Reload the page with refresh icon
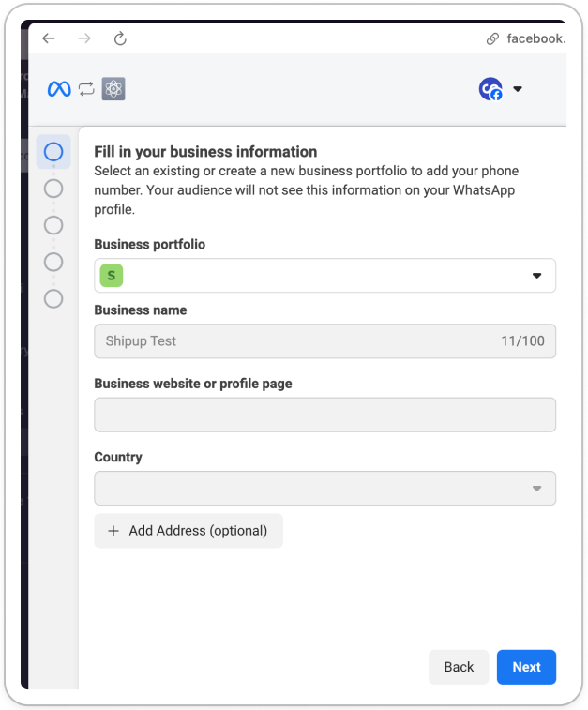 click(120, 38)
